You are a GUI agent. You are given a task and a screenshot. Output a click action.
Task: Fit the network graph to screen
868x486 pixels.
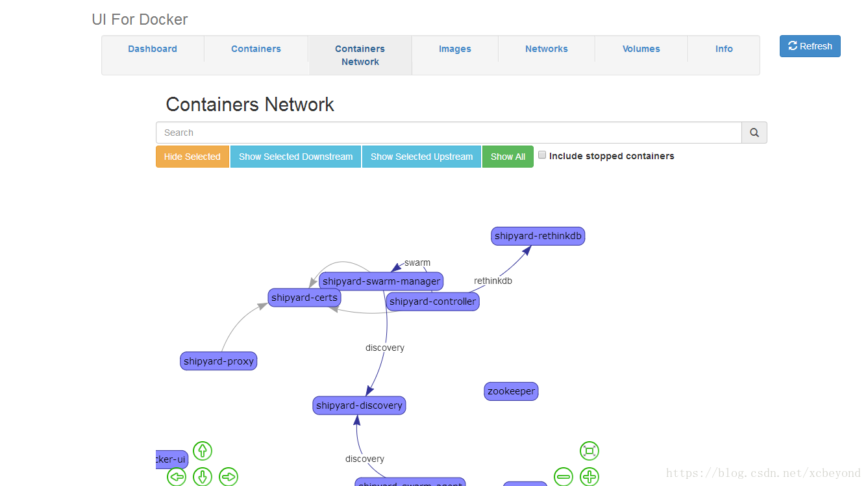pyautogui.click(x=589, y=450)
